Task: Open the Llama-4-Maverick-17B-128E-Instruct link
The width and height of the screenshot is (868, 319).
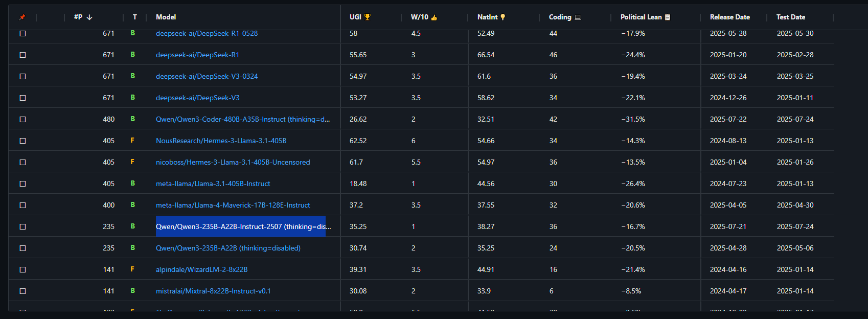Action: (233, 205)
